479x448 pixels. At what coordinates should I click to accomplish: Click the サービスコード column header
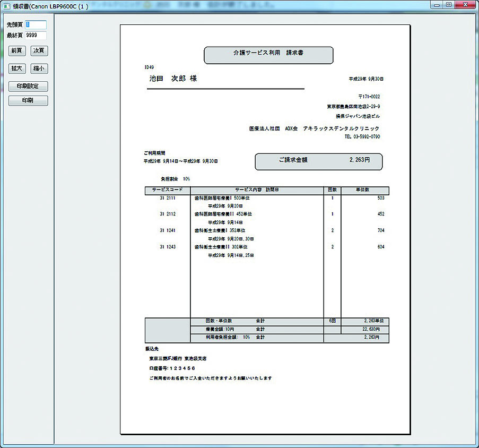coord(167,191)
